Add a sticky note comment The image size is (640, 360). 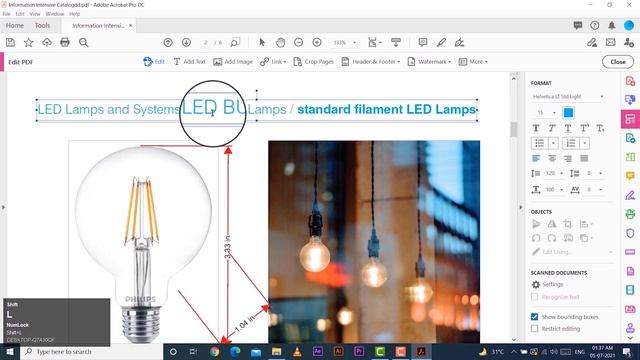[x=423, y=42]
